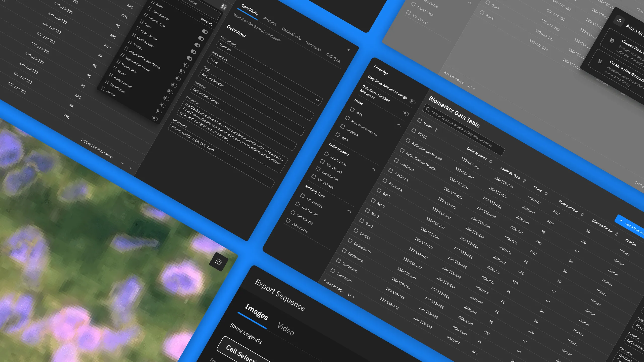Sort table by Antibody Type arrows
This screenshot has height=362, width=644.
click(x=524, y=181)
